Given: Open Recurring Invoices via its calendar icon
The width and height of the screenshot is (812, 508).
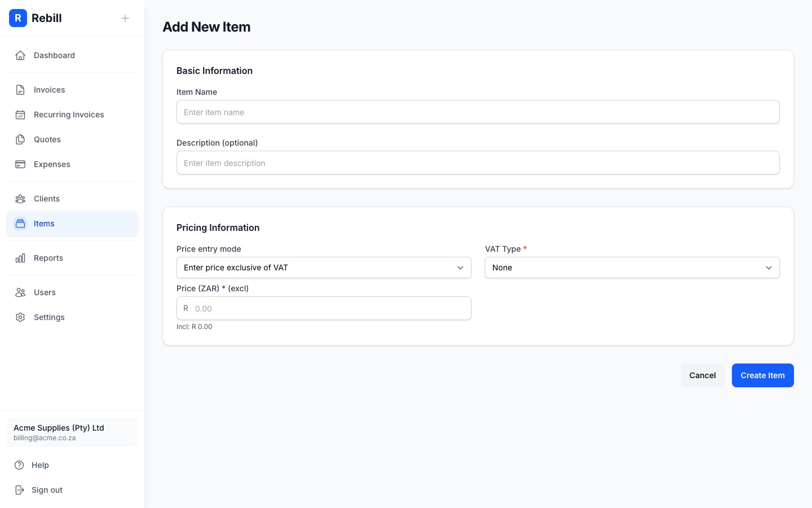Looking at the screenshot, I should click(20, 115).
